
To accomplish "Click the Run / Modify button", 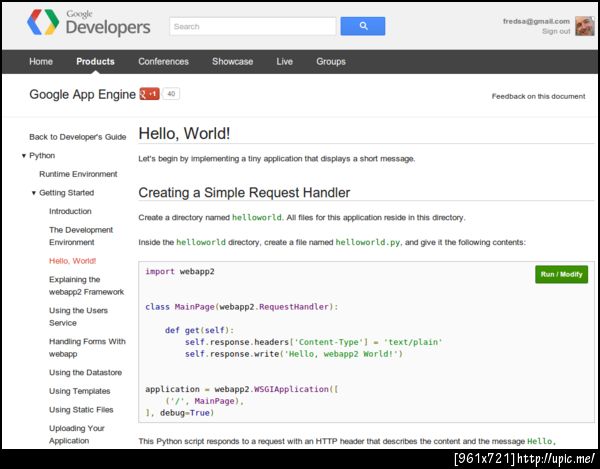I will click(561, 274).
